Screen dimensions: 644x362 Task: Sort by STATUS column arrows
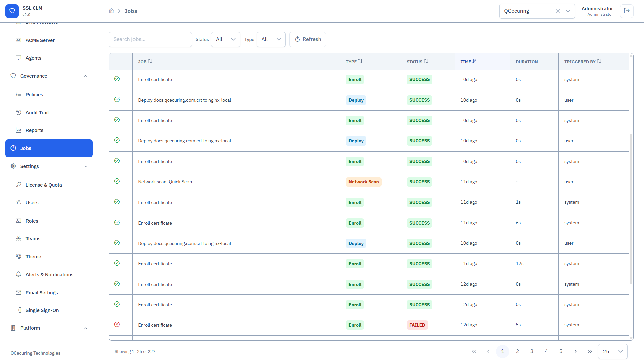point(426,61)
